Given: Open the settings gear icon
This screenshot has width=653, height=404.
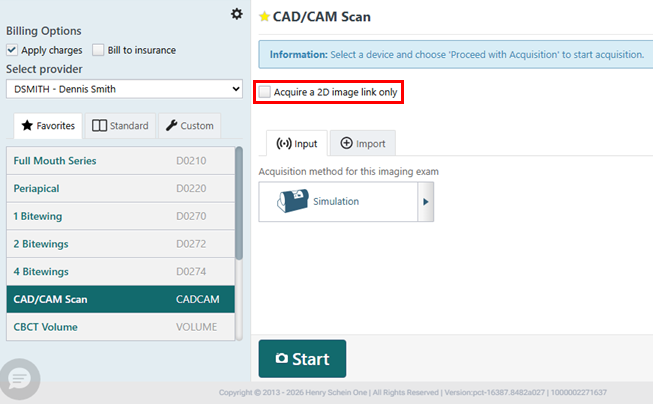Looking at the screenshot, I should [236, 13].
